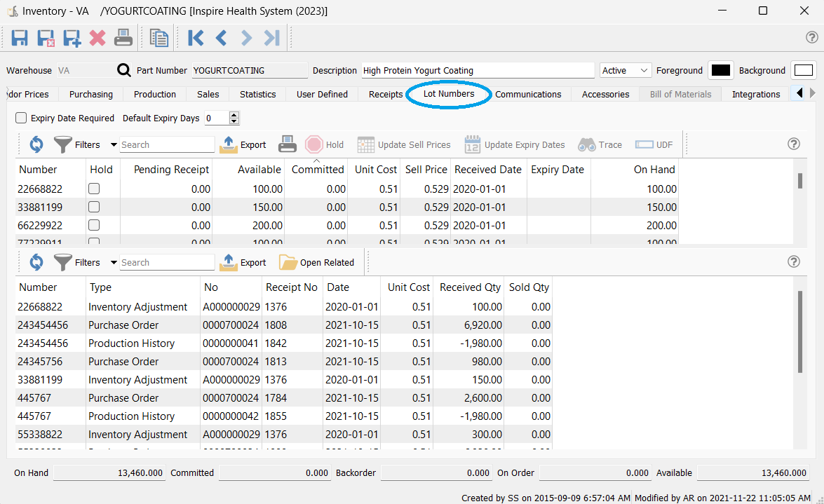Click the transactions Filters funnel
The image size is (824, 504).
click(x=63, y=261)
